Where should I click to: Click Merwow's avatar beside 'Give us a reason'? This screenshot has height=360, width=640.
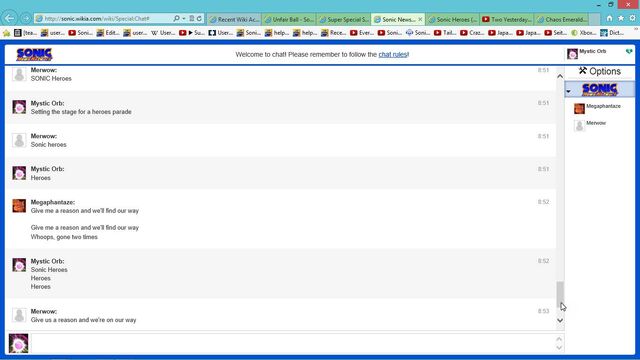(19, 315)
